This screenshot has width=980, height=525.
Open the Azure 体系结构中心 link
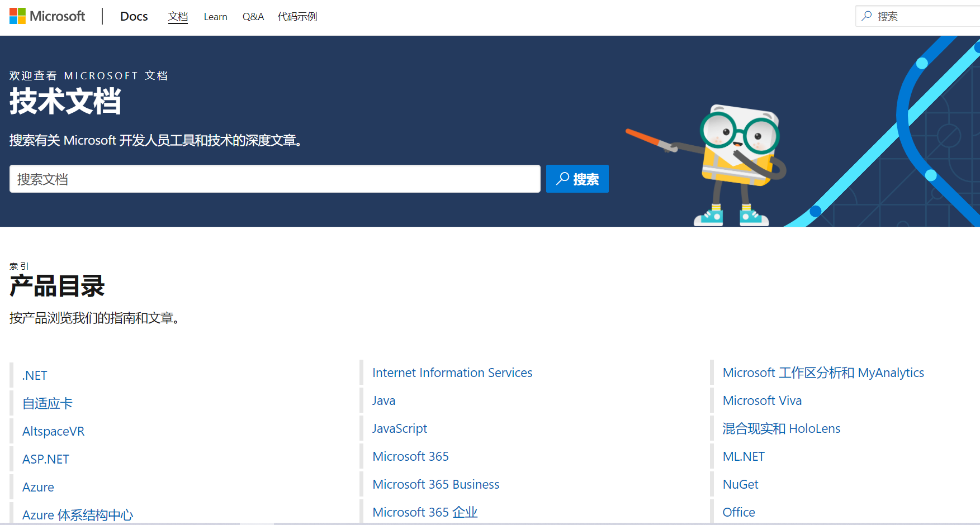pyautogui.click(x=78, y=515)
